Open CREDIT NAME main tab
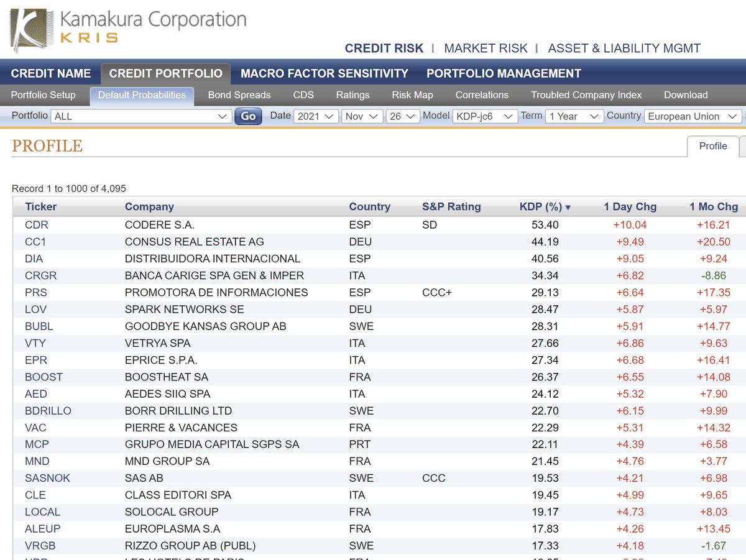This screenshot has height=560, width=746. (x=51, y=73)
